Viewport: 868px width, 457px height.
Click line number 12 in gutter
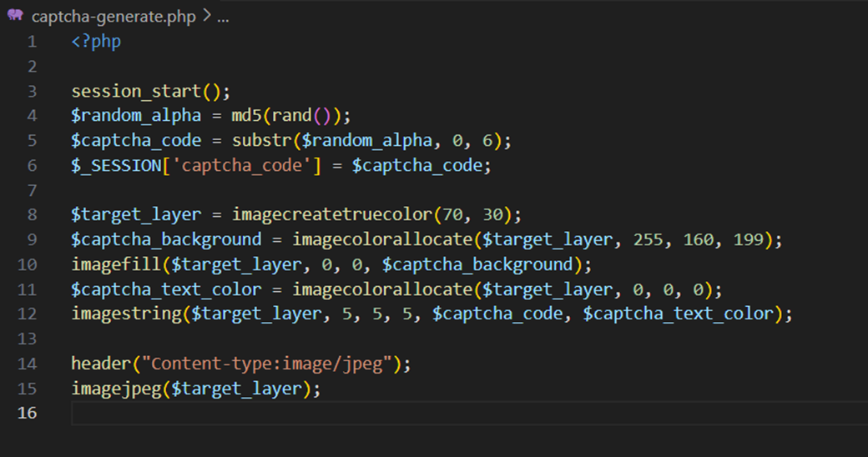click(x=27, y=314)
